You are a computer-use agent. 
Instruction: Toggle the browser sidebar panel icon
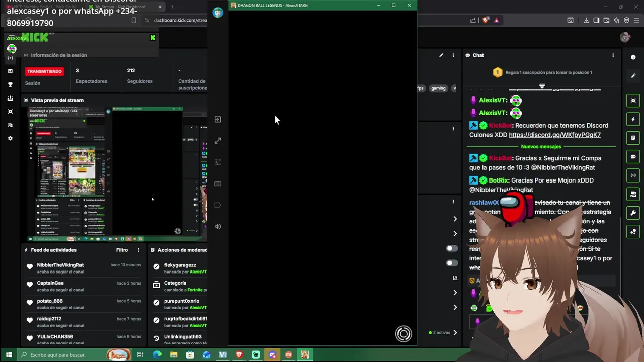596,20
